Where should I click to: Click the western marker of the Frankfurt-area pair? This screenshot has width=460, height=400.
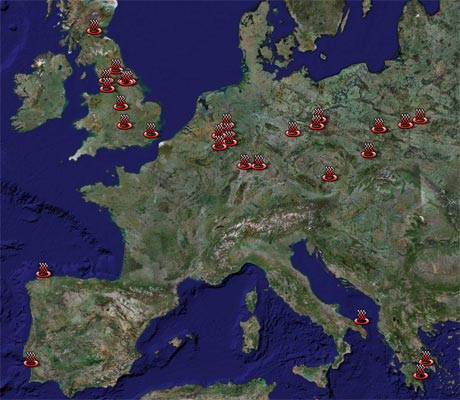(x=244, y=162)
